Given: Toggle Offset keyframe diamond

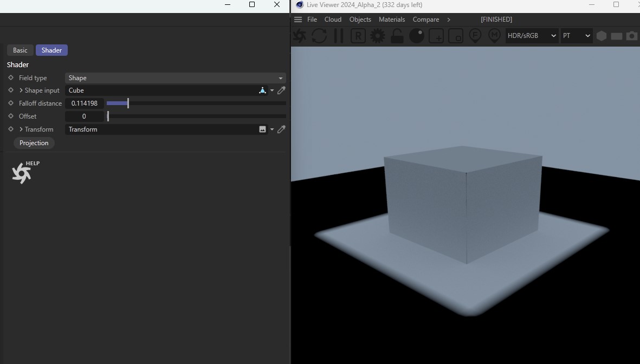Looking at the screenshot, I should (x=11, y=116).
